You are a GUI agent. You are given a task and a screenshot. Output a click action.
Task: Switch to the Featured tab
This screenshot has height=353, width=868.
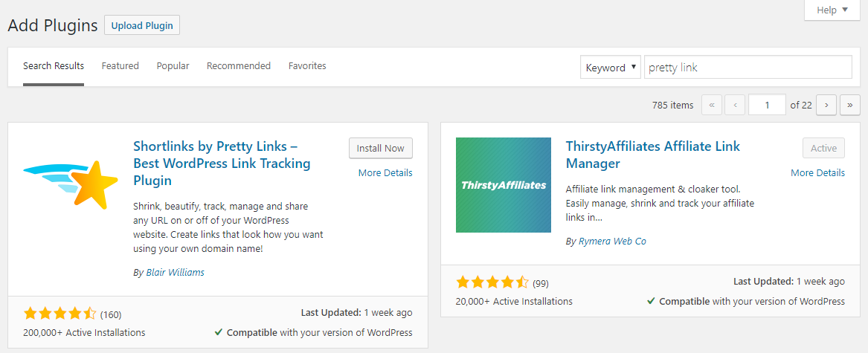pyautogui.click(x=120, y=66)
